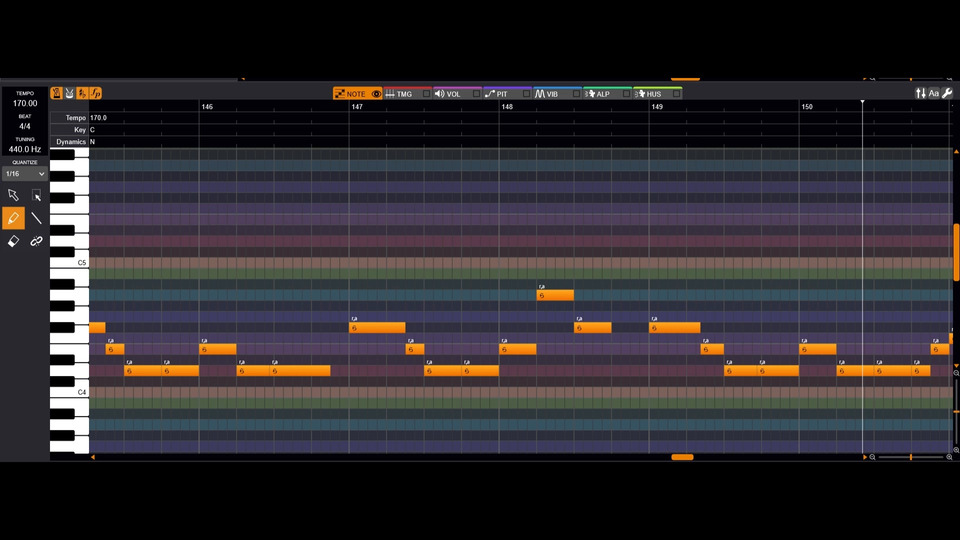Click the scroll-right arrow on the horizontal scrollbar
This screenshot has height=540, width=960.
click(864, 457)
